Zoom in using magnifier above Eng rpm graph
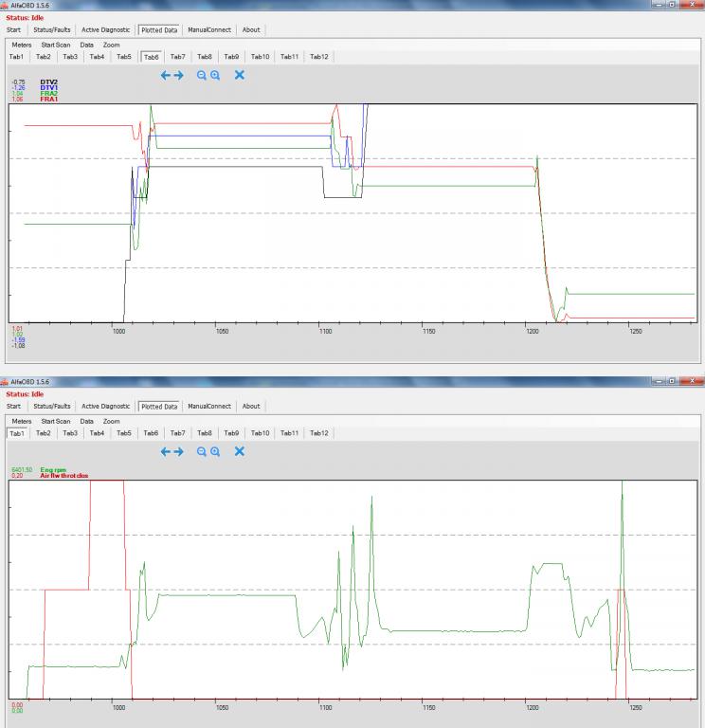 click(x=215, y=451)
